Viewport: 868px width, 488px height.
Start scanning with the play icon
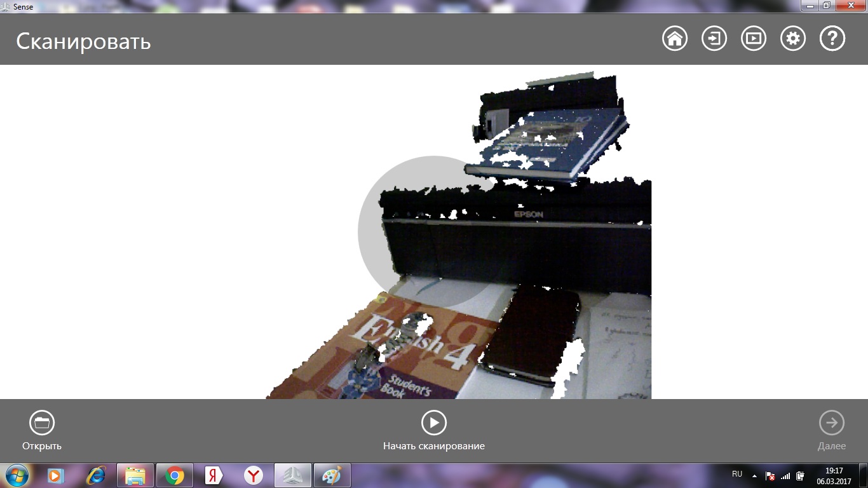(434, 423)
